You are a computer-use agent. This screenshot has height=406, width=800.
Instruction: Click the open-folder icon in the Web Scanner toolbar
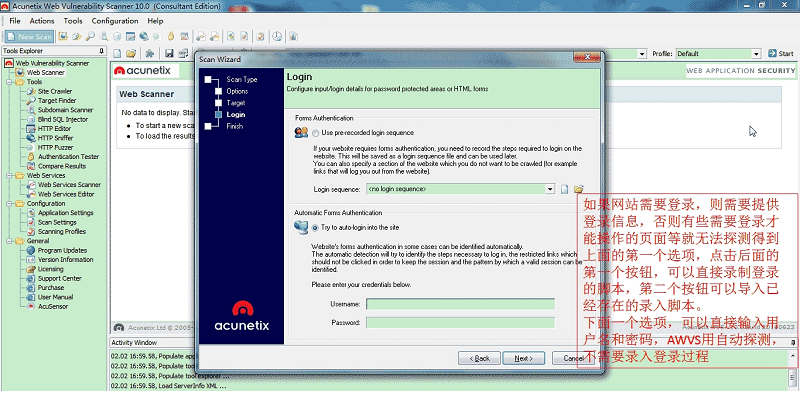(x=131, y=53)
